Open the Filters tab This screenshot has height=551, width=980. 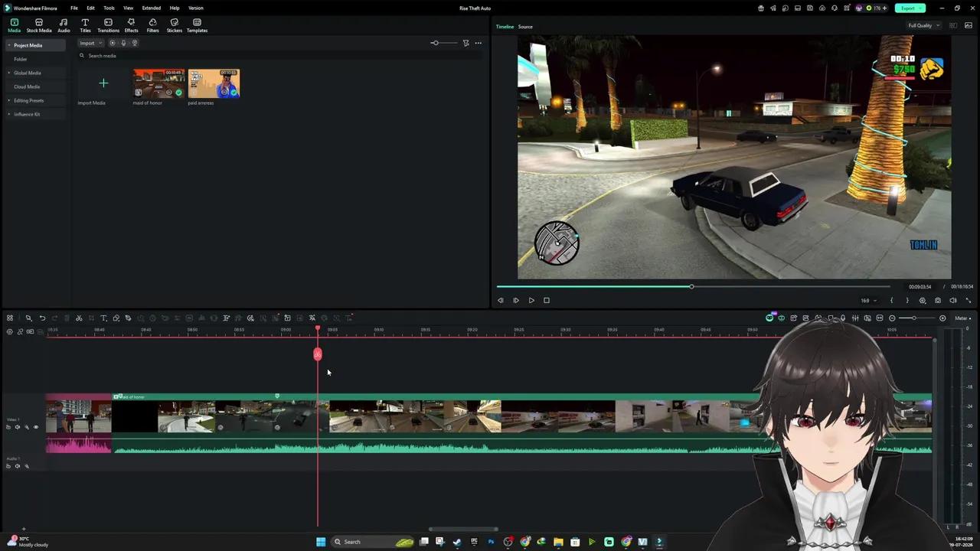[x=152, y=25]
